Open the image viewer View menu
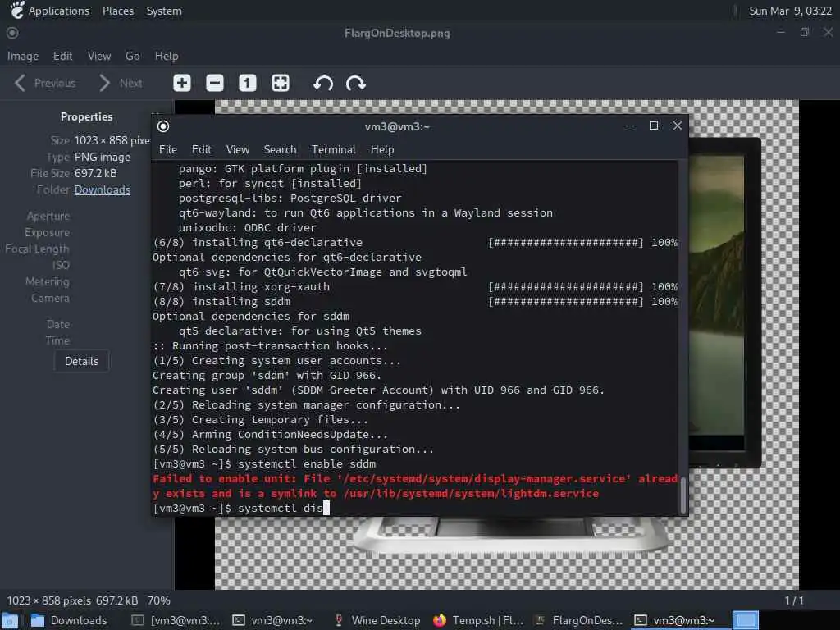This screenshot has width=840, height=630. pyautogui.click(x=99, y=57)
